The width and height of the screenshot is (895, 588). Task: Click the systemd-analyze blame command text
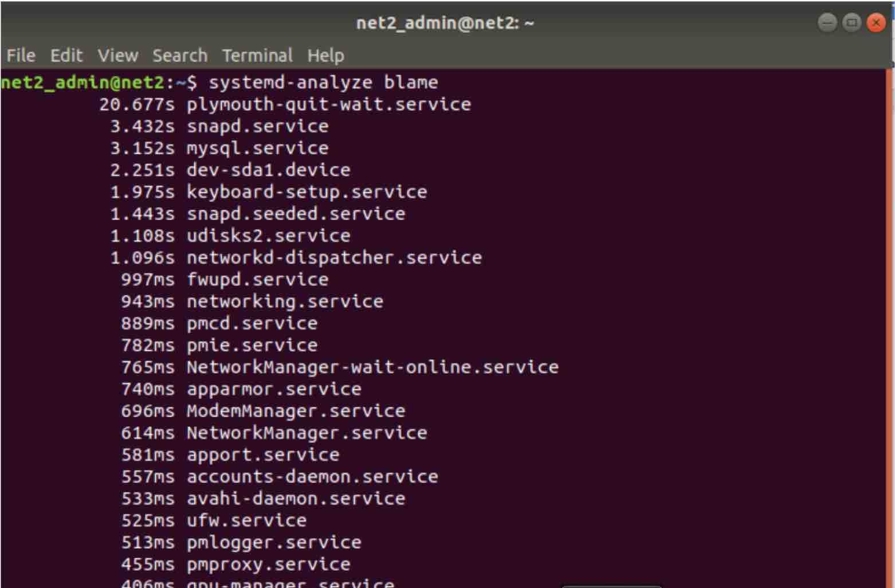[323, 83]
